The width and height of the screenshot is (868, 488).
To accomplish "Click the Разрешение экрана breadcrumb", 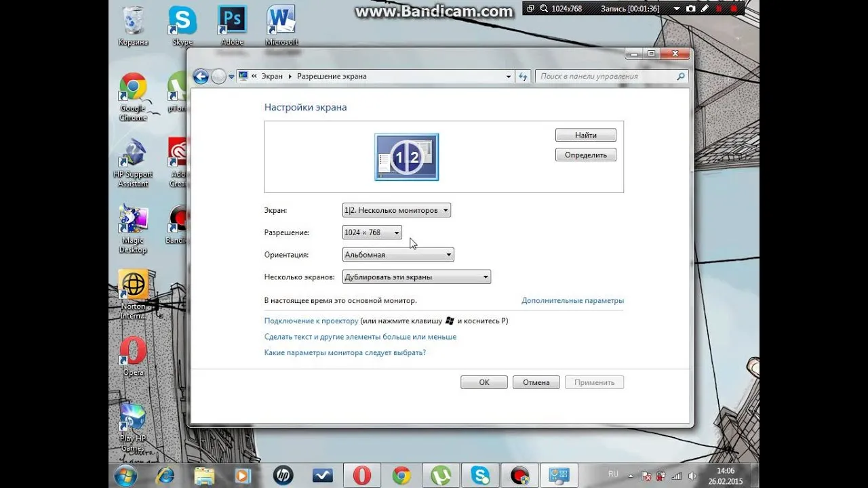I will point(332,77).
